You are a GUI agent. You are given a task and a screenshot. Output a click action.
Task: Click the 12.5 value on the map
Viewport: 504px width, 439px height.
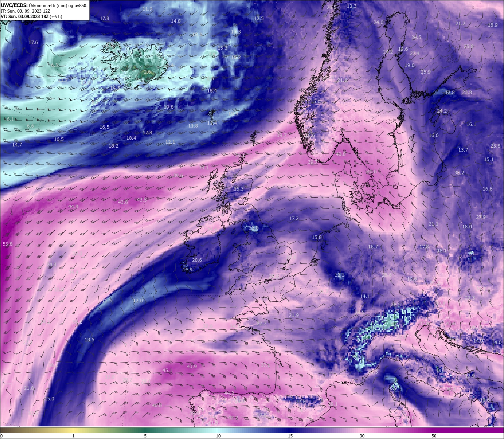point(259,19)
